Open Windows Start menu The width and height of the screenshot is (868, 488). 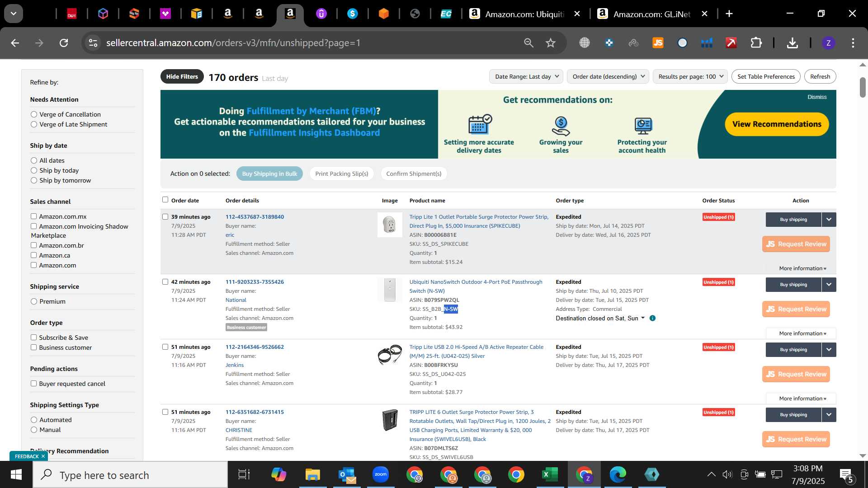(16, 475)
